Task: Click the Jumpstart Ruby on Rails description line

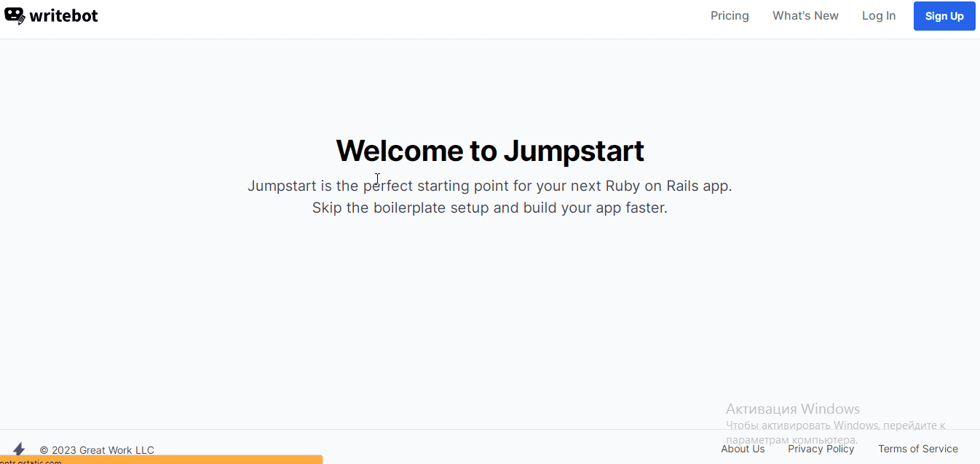Action: [x=489, y=186]
